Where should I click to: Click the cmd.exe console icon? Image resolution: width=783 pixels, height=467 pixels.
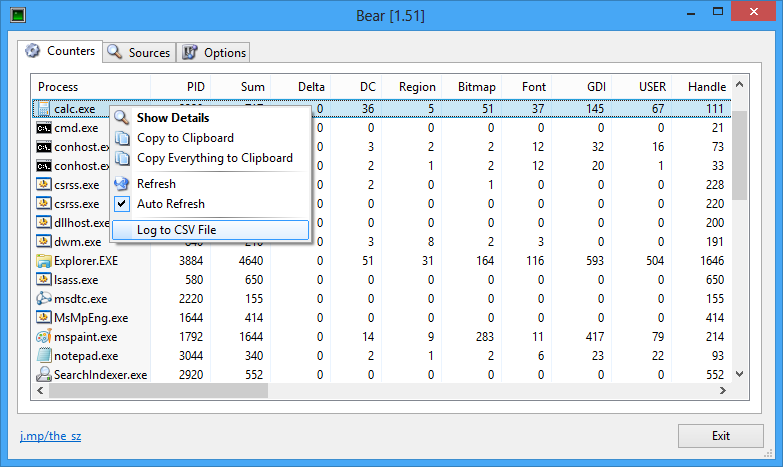click(x=44, y=128)
